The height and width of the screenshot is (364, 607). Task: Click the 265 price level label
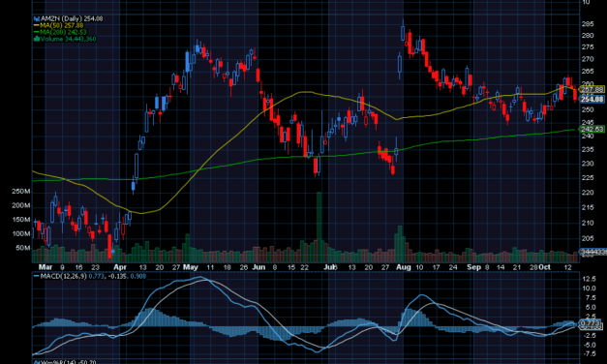pos(588,72)
